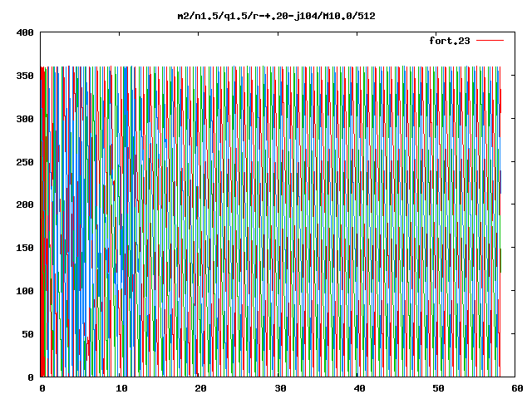Image resolution: width=532 pixels, height=399 pixels.
Task: Click the plot title m2/n1.5/q1.5/r-+.20-j104/M10.0/512
Action: [x=277, y=16]
